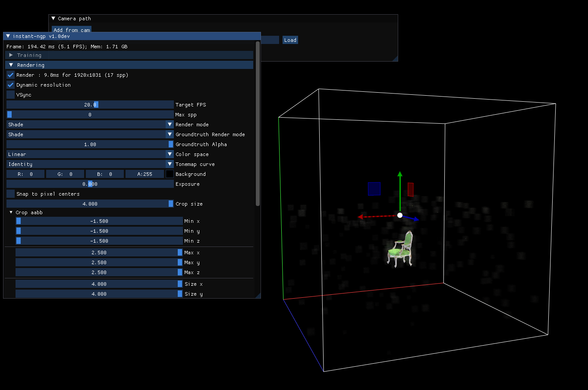Screen dimensions: 588x390
Task: Open the Color space dropdown showing Linear
Action: point(170,154)
